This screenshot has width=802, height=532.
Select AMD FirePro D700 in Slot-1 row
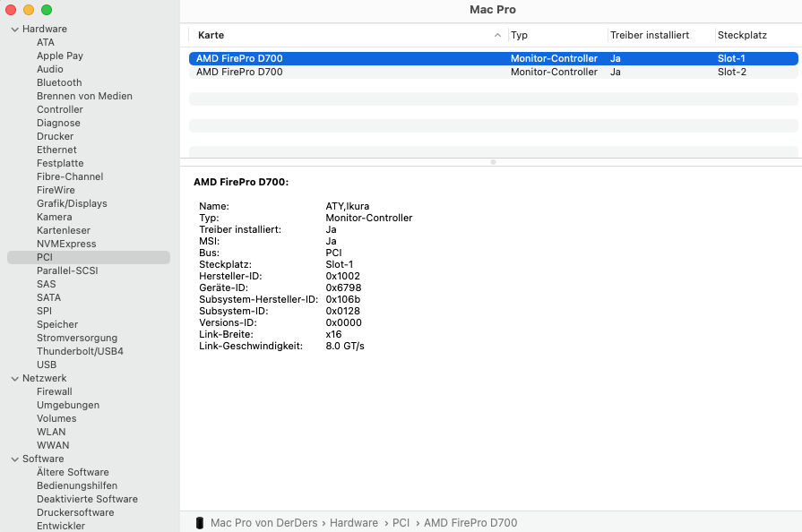(494, 58)
